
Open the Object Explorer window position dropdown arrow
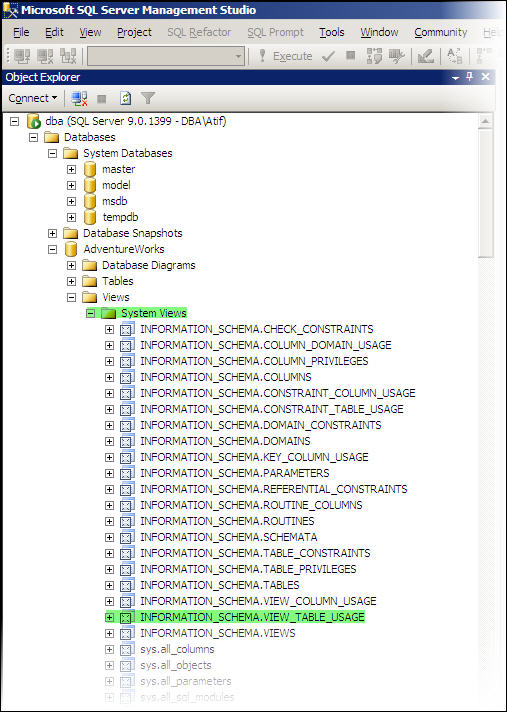click(x=456, y=78)
